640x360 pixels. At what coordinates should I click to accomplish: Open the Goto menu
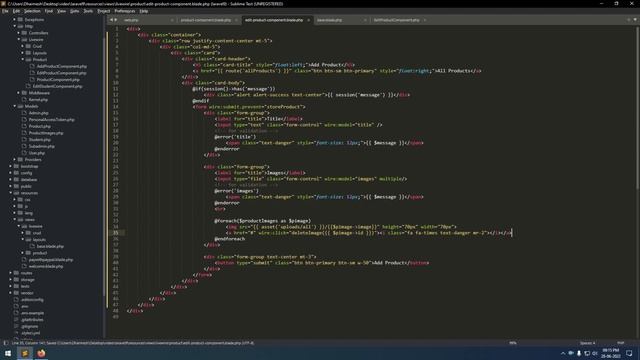click(74, 11)
